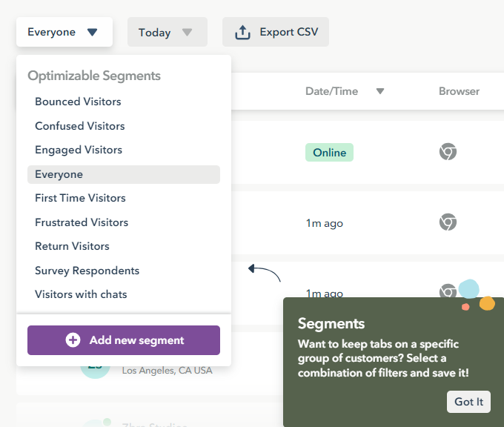Open the Today date range dropdown

pos(168,32)
